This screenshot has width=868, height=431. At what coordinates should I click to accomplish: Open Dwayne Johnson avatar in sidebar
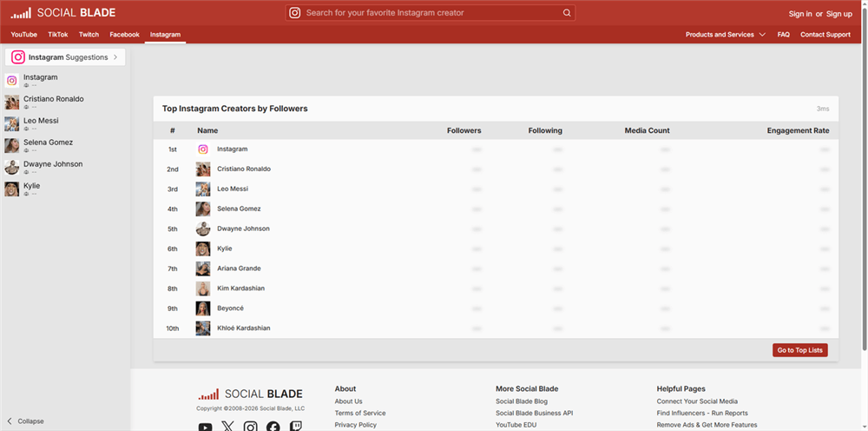point(11,168)
